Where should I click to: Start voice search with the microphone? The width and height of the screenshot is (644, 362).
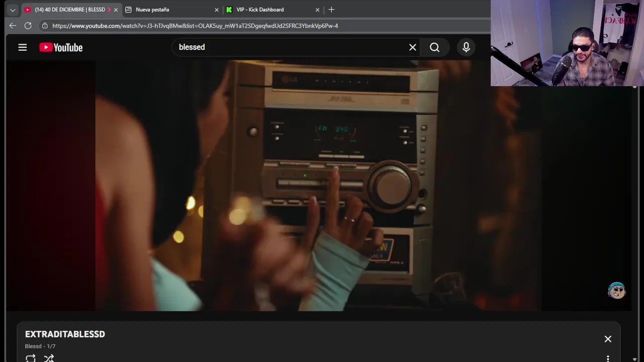(x=466, y=47)
